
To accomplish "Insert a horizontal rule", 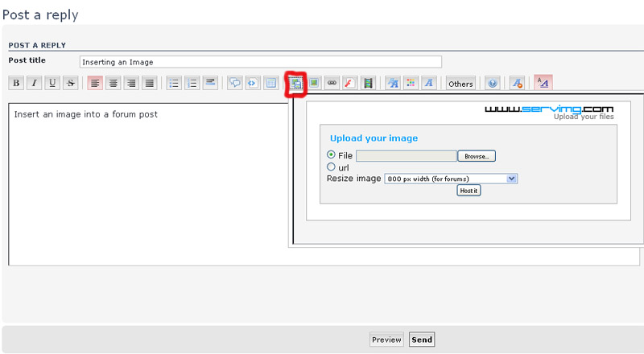I will point(210,84).
